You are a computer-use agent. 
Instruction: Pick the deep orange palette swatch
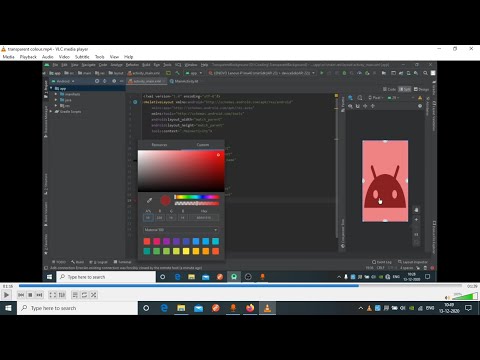(x=216, y=251)
